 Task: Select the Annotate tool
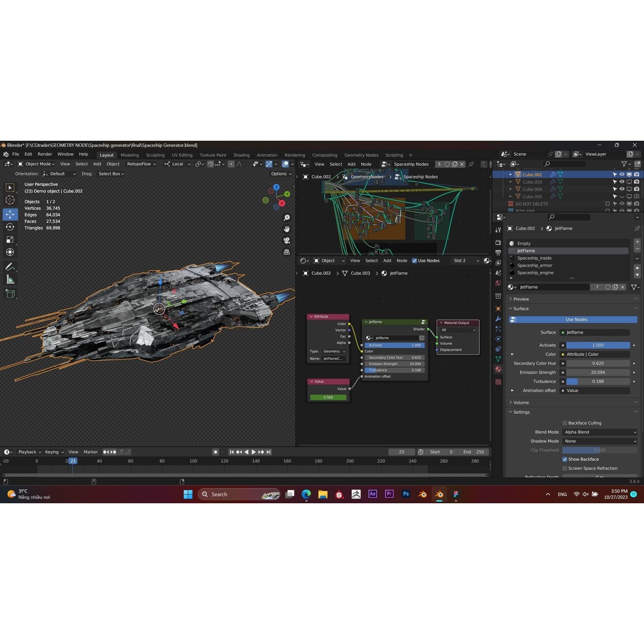(10, 267)
